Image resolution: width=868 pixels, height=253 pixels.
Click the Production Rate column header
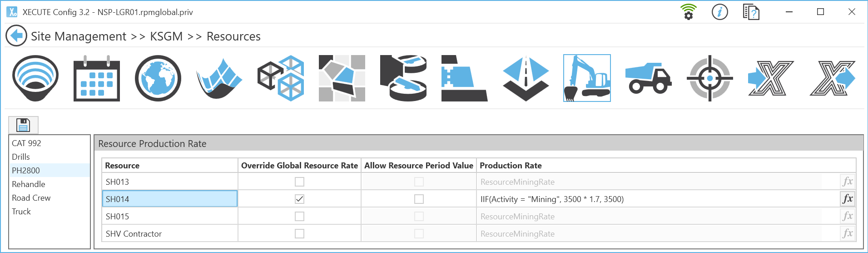pos(666,166)
